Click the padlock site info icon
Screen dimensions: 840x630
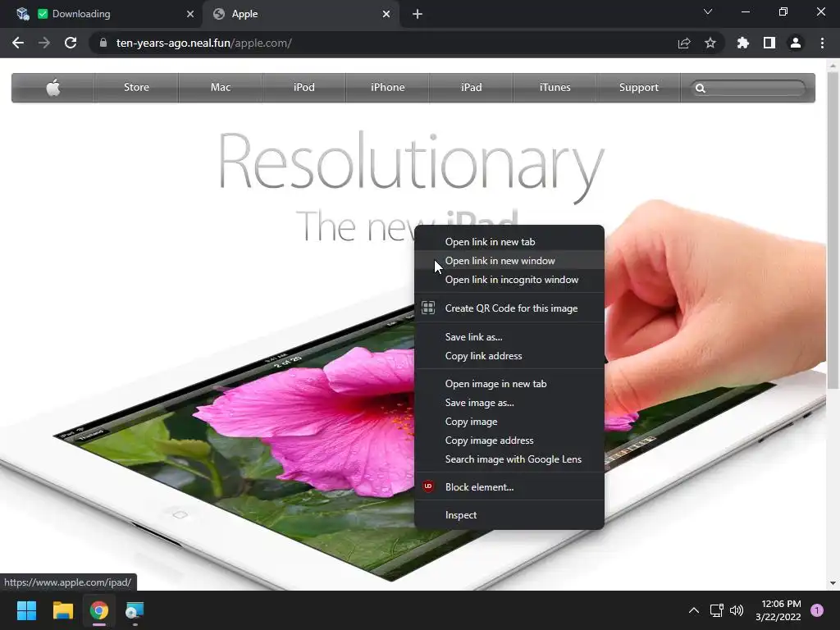[x=103, y=43]
